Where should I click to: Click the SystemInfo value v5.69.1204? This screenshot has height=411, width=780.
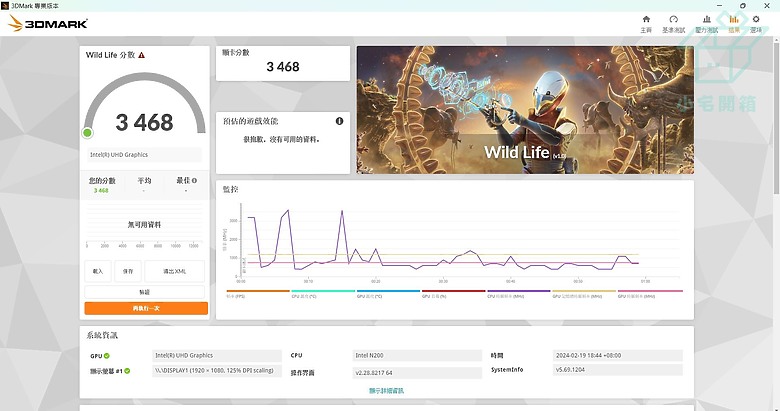[617, 370]
